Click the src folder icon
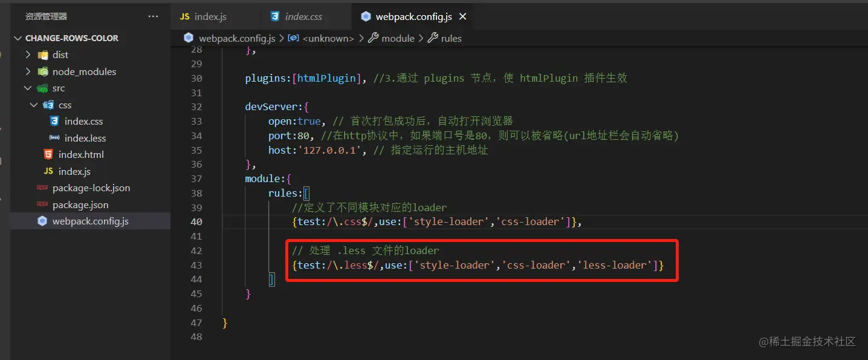 tap(43, 88)
